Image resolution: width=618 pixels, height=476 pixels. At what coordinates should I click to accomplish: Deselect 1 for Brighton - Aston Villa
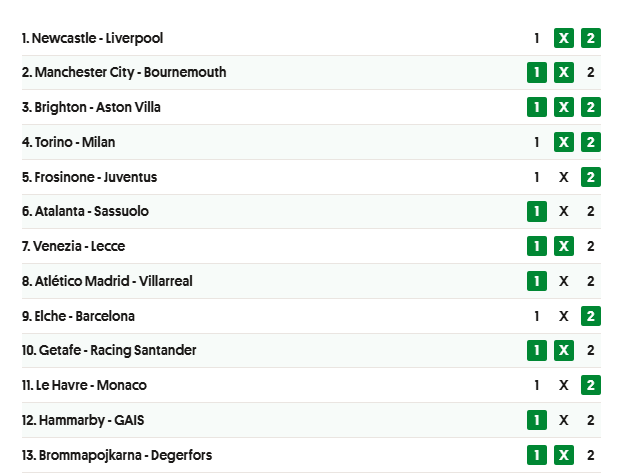pos(536,107)
